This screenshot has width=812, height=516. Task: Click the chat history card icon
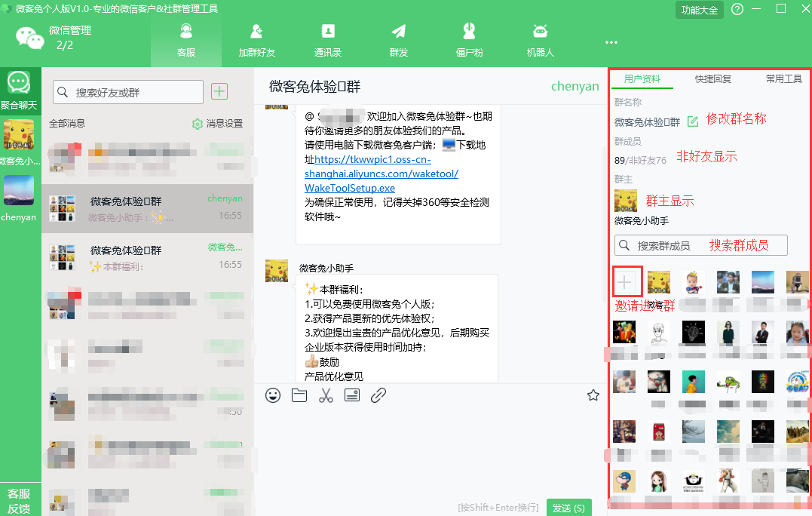point(352,395)
